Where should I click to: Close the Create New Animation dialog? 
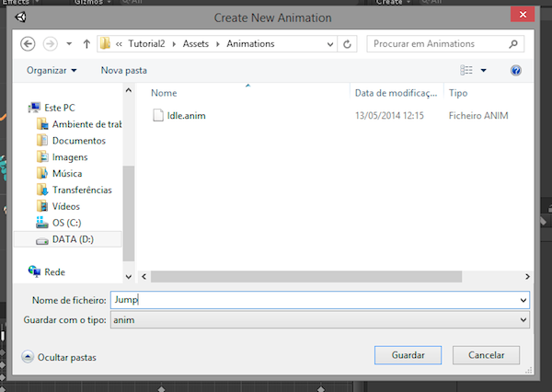[x=523, y=15]
